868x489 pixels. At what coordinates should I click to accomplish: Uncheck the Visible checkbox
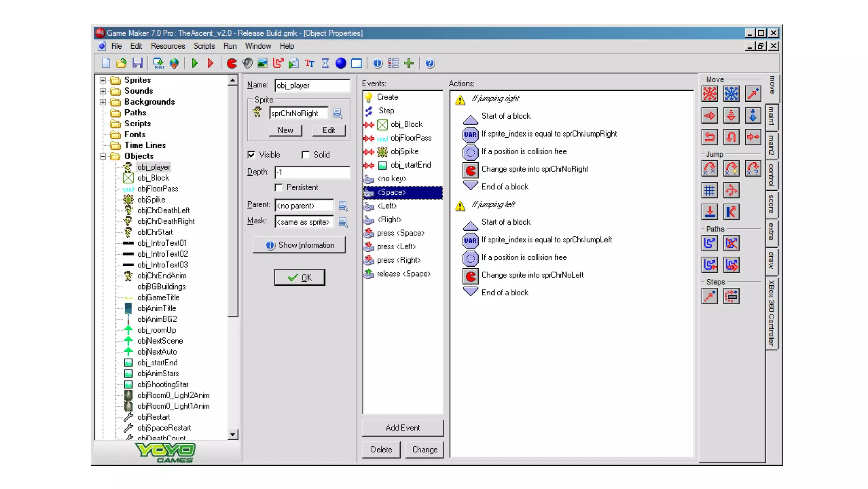pos(251,155)
